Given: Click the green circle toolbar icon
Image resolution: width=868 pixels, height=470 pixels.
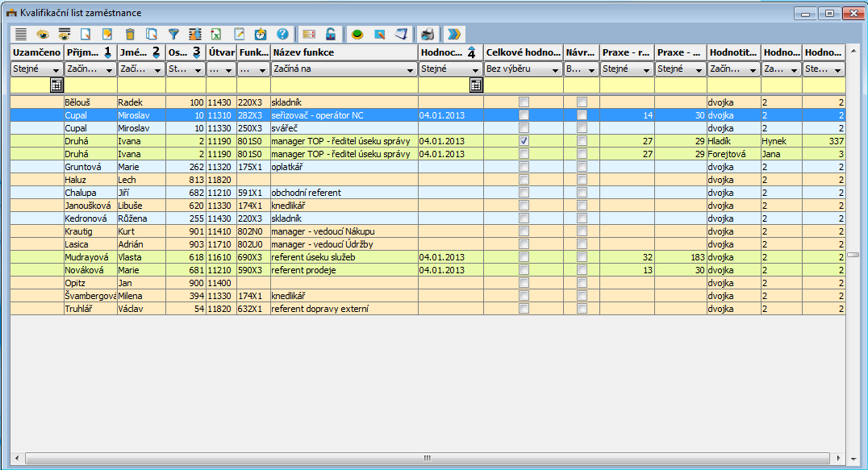Looking at the screenshot, I should pos(357,34).
